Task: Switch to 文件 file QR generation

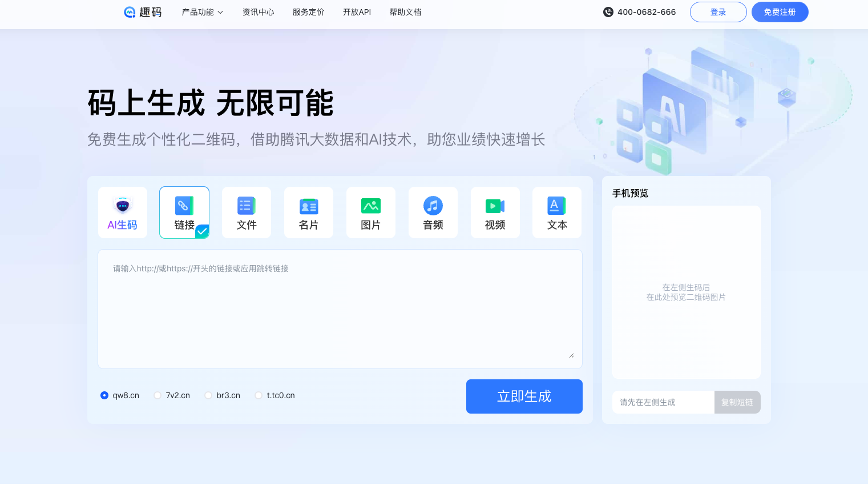Action: click(246, 212)
